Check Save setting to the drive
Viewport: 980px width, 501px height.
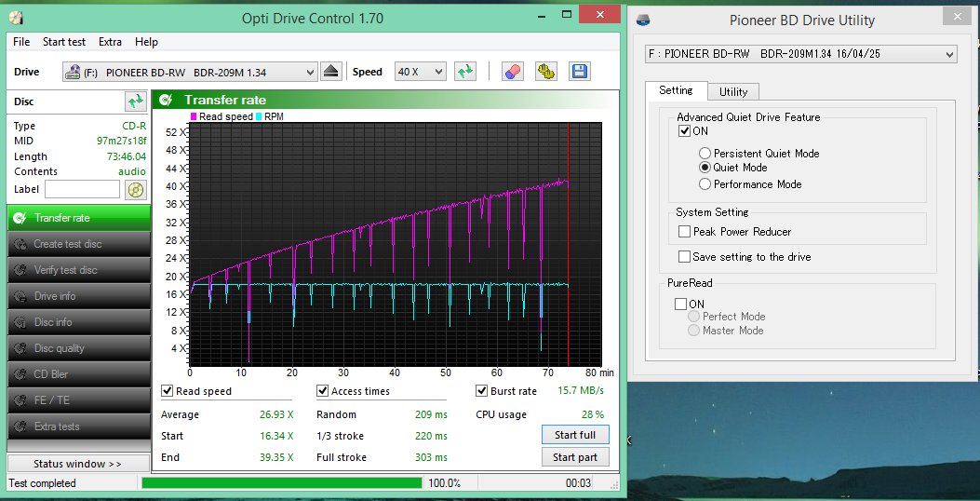(684, 256)
